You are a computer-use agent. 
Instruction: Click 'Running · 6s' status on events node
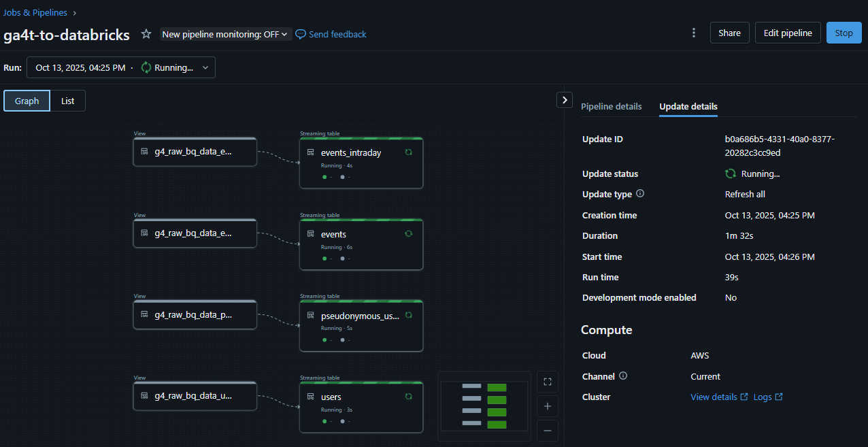coord(337,247)
